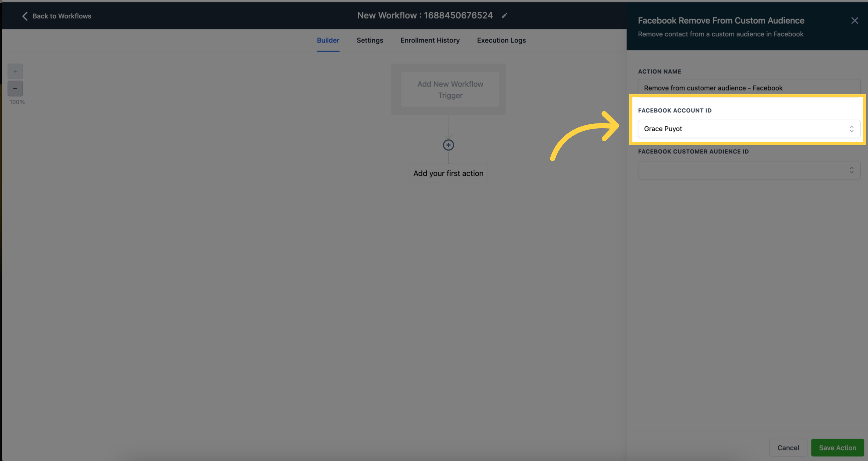Switch to the Settings tab
The height and width of the screenshot is (461, 868).
point(370,40)
